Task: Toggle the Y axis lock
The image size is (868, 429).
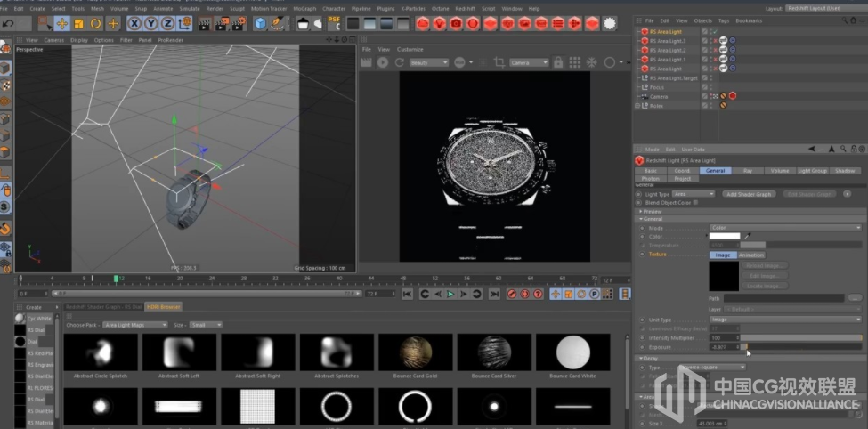Action: click(x=150, y=23)
